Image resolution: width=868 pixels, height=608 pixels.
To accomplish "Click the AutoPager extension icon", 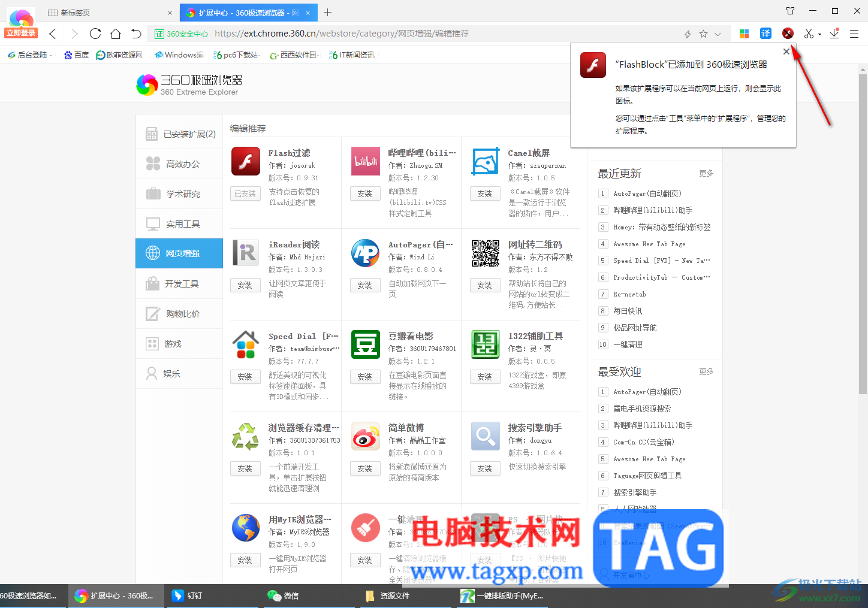I will pyautogui.click(x=366, y=253).
